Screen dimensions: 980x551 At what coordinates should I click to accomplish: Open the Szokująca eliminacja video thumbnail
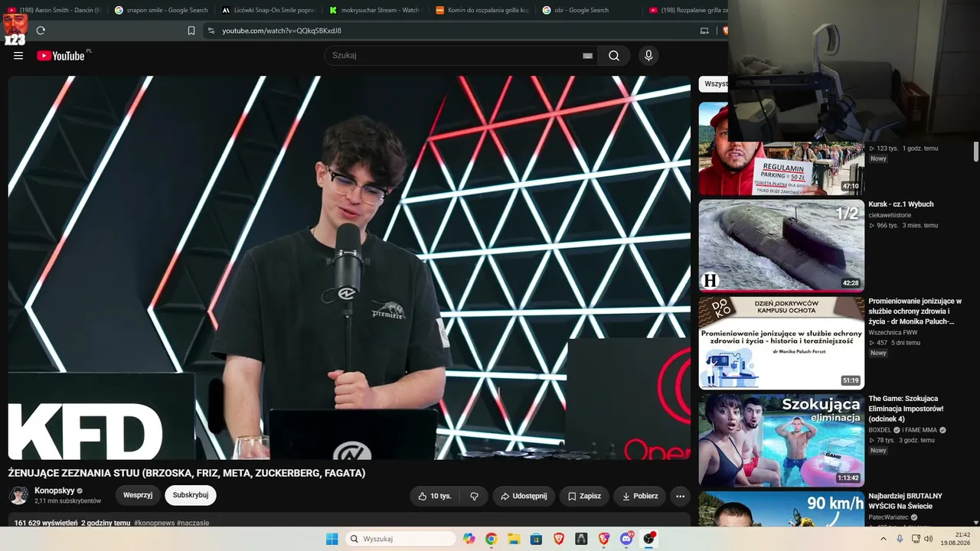781,440
